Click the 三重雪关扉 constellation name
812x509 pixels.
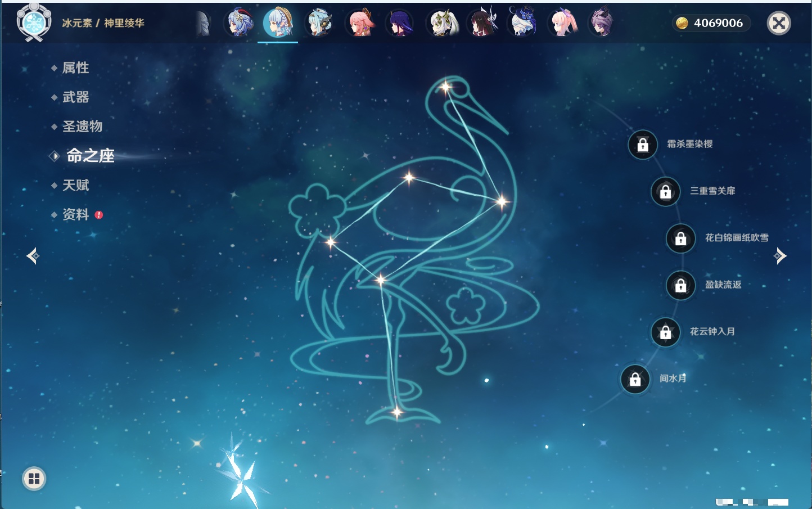click(712, 191)
